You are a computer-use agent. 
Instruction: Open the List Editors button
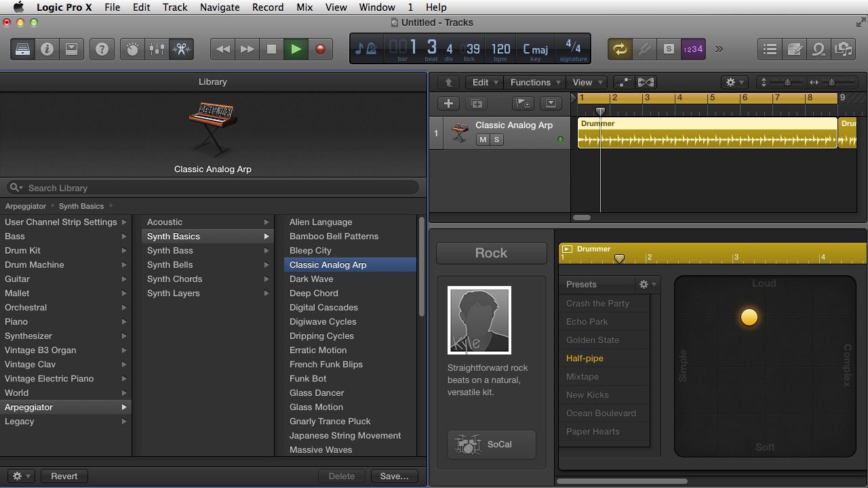point(770,49)
